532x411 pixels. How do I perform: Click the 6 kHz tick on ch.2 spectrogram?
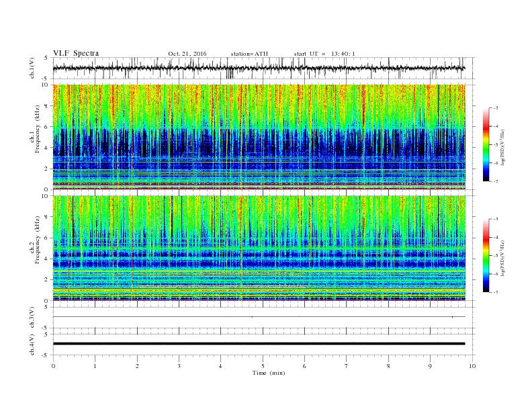click(x=47, y=238)
